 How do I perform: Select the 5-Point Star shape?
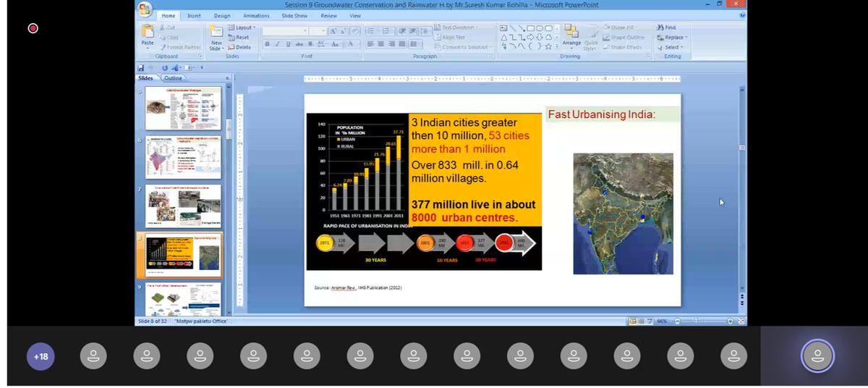[x=549, y=46]
